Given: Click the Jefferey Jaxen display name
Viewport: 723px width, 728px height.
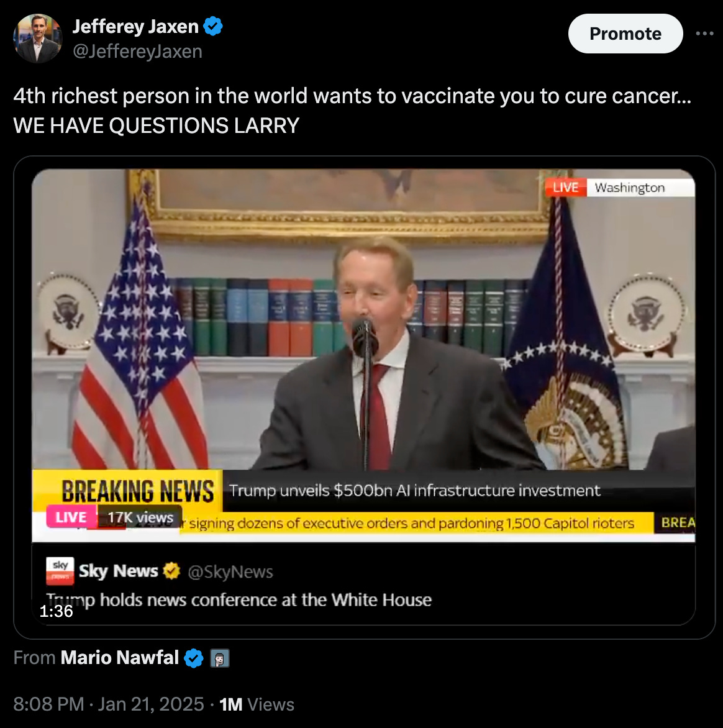Looking at the screenshot, I should 135,27.
